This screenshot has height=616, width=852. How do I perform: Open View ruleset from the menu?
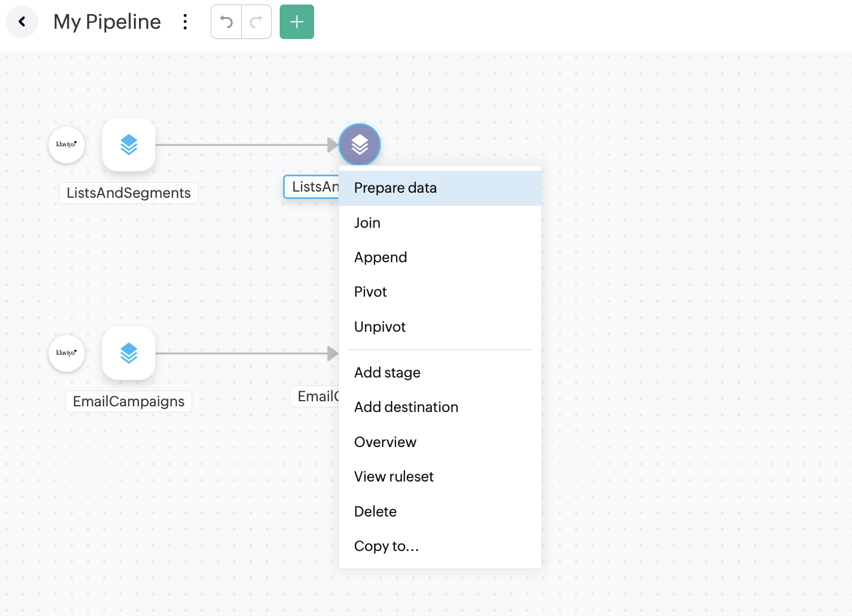click(x=394, y=477)
